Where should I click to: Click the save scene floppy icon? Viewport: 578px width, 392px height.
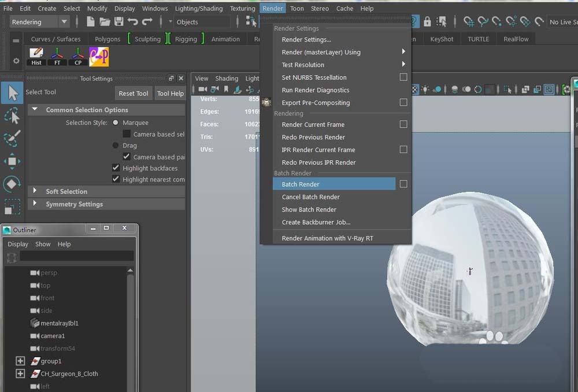pos(118,22)
